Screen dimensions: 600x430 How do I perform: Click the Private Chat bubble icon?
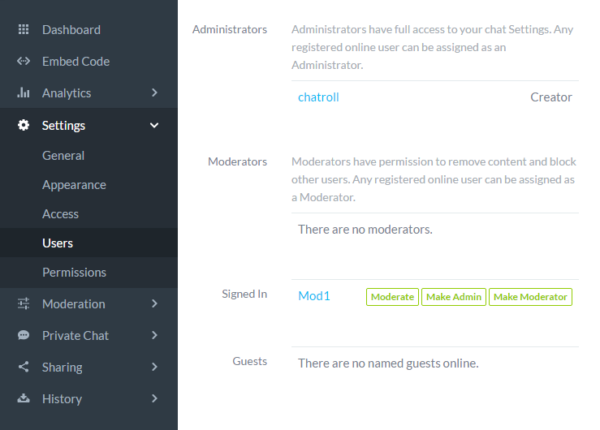click(24, 336)
